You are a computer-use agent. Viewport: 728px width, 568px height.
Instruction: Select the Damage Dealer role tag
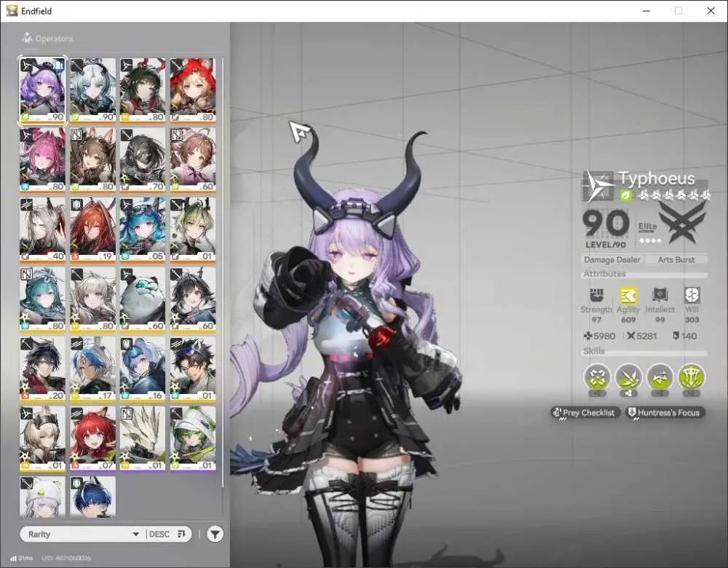(612, 260)
